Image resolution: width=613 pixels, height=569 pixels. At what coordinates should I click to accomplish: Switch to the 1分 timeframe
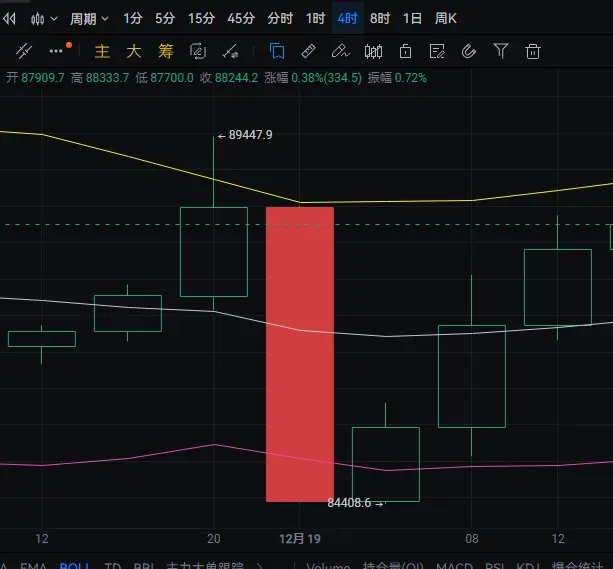[133, 18]
